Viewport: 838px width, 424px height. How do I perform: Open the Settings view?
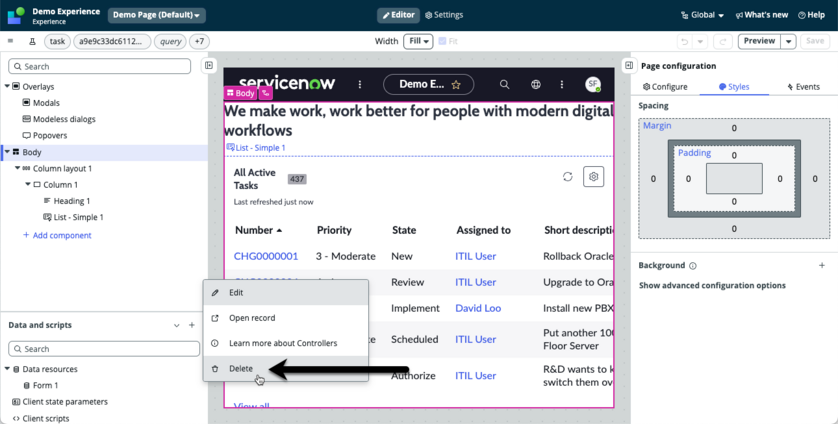coord(444,15)
